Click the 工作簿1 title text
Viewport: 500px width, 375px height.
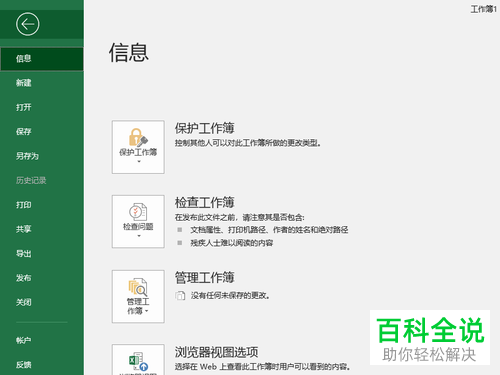click(484, 9)
